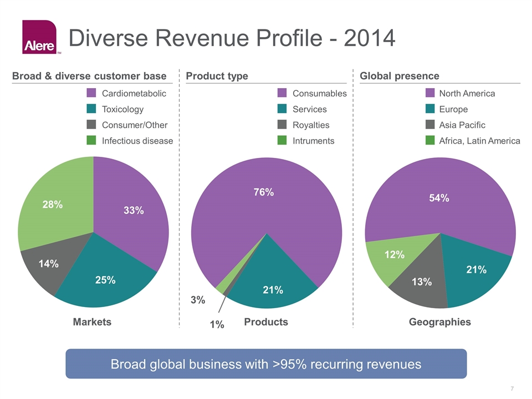Click the recurring revenues blue banner
The width and height of the screenshot is (532, 399).
pyautogui.click(x=266, y=364)
